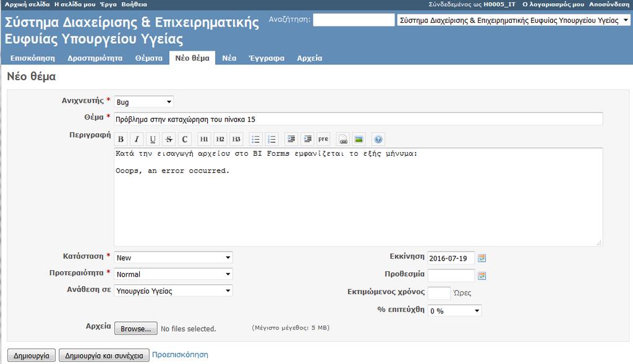The height and width of the screenshot is (364, 633).
Task: Switch to the Έγγραφα tab
Action: pos(266,58)
